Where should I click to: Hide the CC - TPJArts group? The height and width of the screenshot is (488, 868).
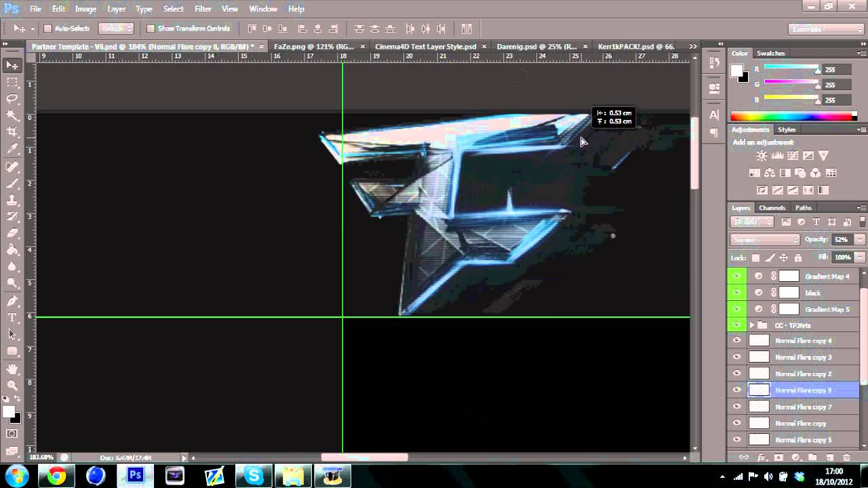point(736,325)
